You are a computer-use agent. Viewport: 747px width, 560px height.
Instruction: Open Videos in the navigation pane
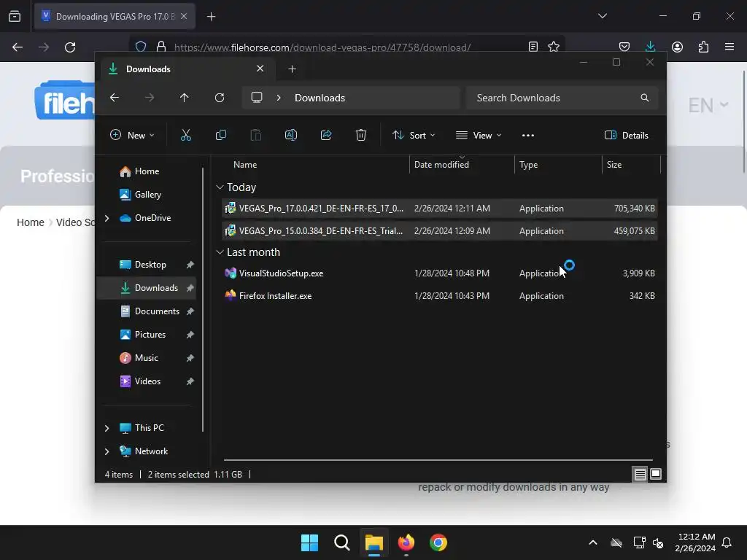pyautogui.click(x=147, y=381)
